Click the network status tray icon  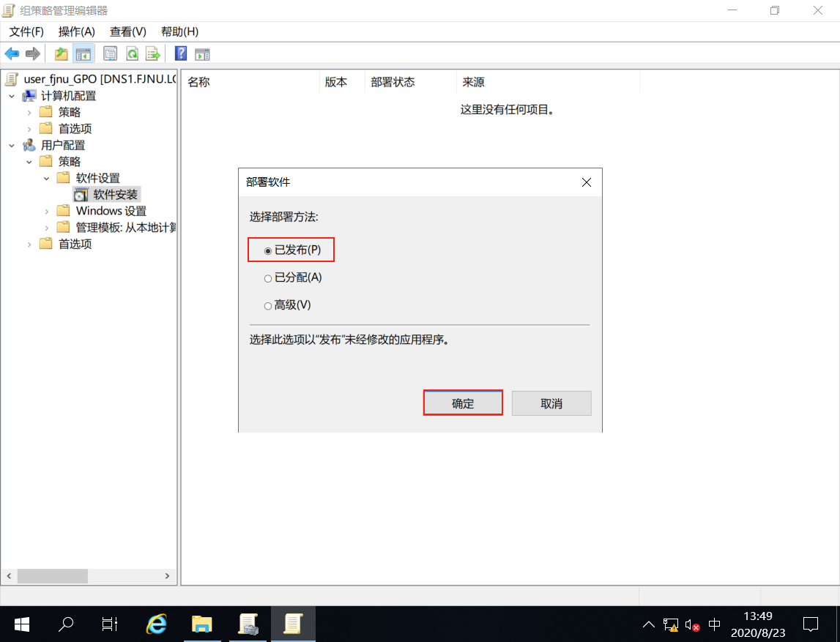tap(671, 625)
